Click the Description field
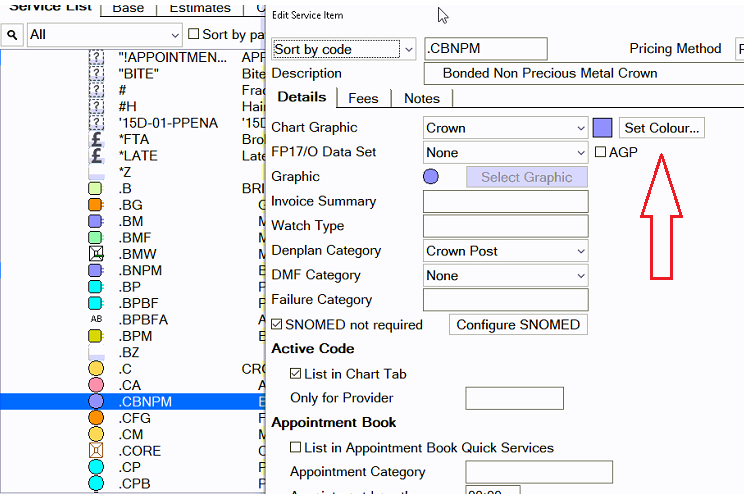This screenshot has height=496, width=744. pyautogui.click(x=584, y=74)
